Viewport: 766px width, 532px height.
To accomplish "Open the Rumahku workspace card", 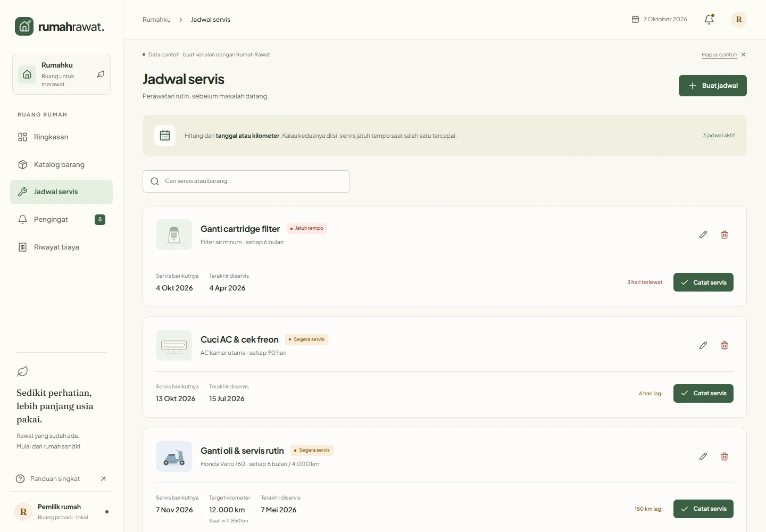I will pos(61,74).
